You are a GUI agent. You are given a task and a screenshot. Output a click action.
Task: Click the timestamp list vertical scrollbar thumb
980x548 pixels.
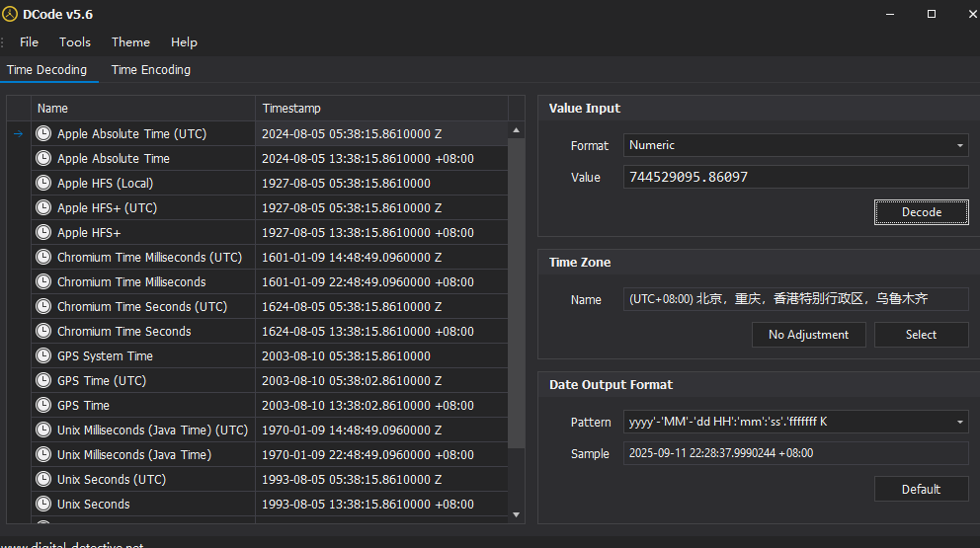coord(517,292)
